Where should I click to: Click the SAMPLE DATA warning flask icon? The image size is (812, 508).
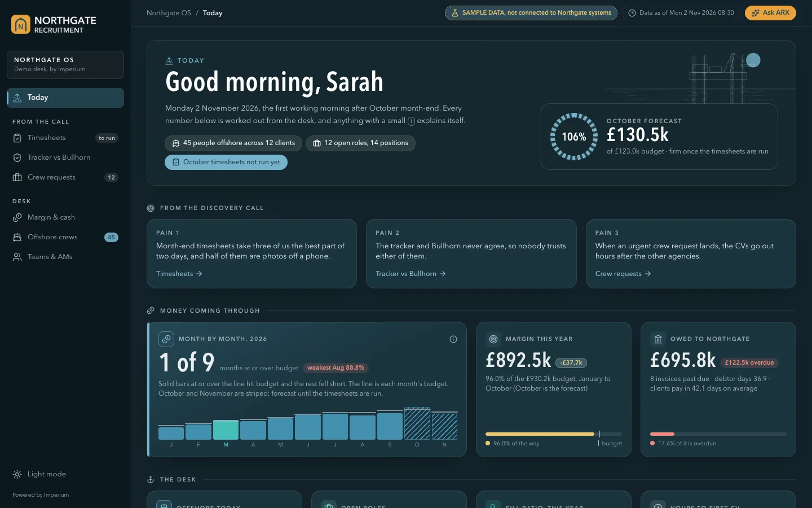point(455,13)
